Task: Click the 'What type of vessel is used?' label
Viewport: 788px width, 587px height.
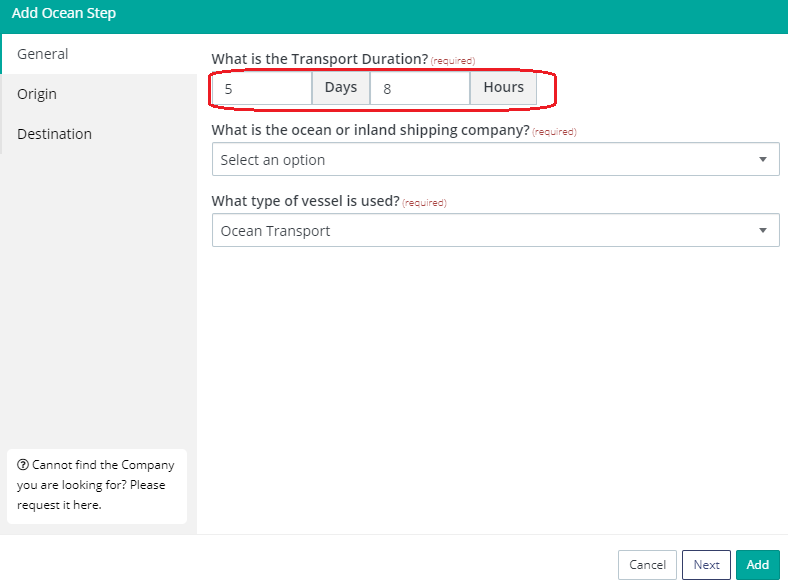Action: tap(306, 201)
